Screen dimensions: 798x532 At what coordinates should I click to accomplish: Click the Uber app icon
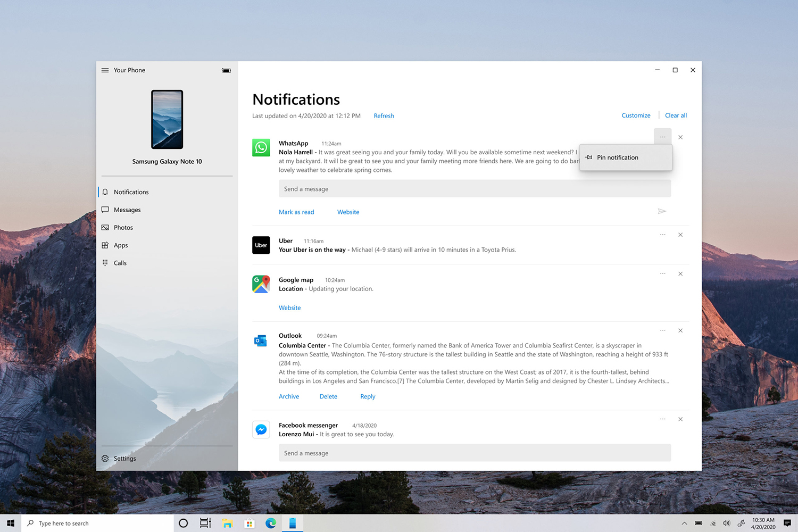tap(261, 245)
